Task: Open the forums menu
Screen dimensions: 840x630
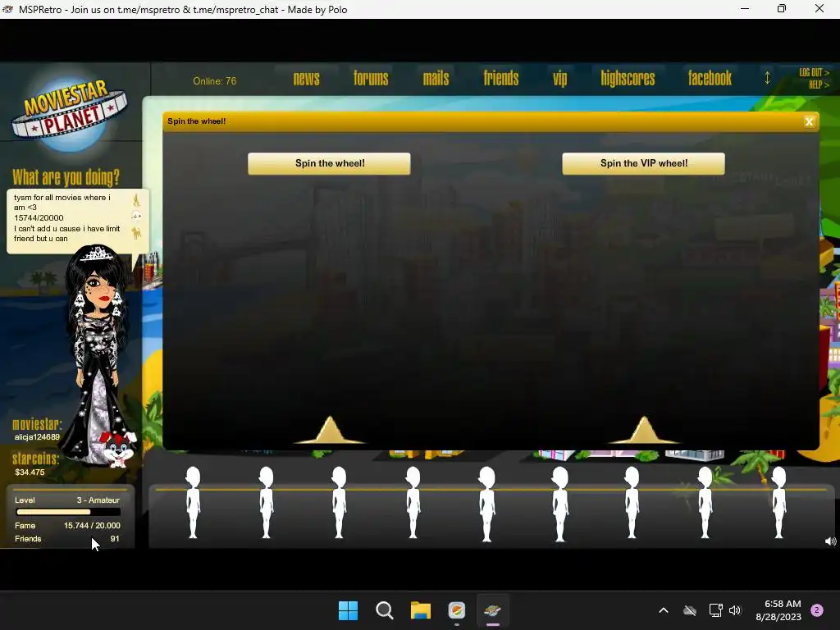Action: coord(371,79)
